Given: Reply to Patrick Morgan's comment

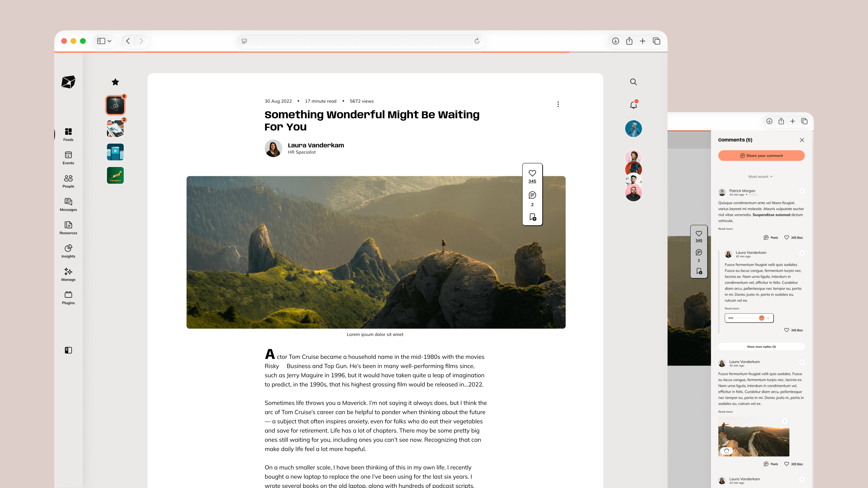Looking at the screenshot, I should (x=771, y=237).
